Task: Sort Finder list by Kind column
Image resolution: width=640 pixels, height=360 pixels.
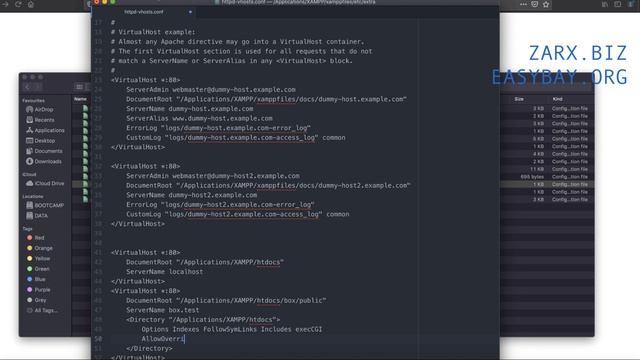Action: coord(557,99)
